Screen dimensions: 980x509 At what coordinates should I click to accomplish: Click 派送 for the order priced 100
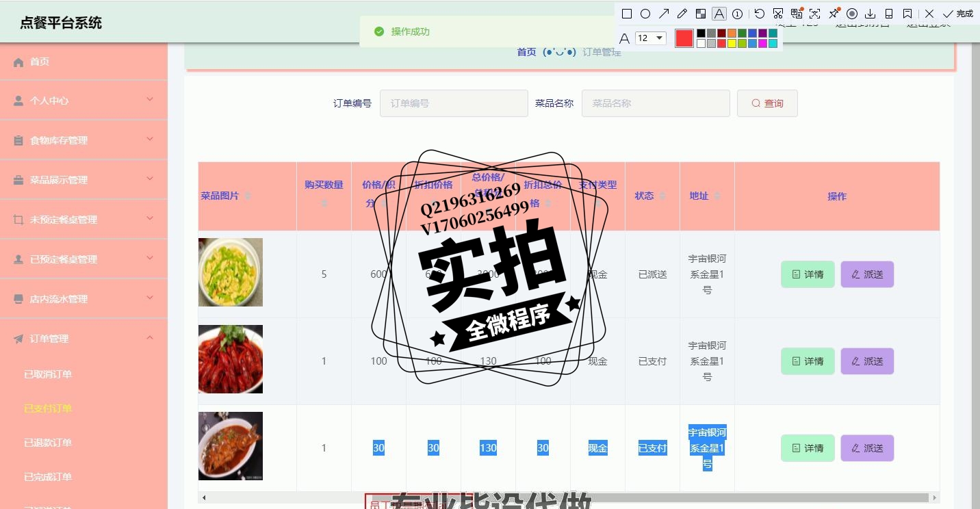pyautogui.click(x=867, y=361)
